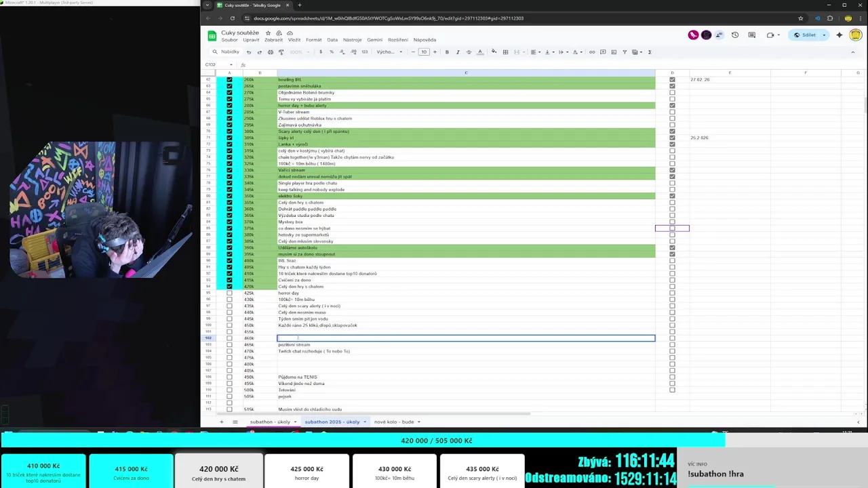Click the Insert comment icon in toolbar
The image size is (868, 488).
[x=603, y=52]
